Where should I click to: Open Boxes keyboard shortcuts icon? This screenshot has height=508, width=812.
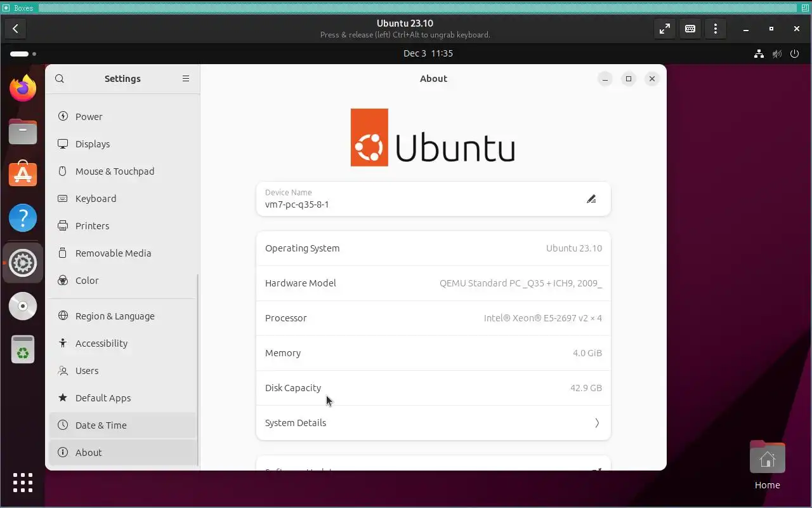pos(690,29)
